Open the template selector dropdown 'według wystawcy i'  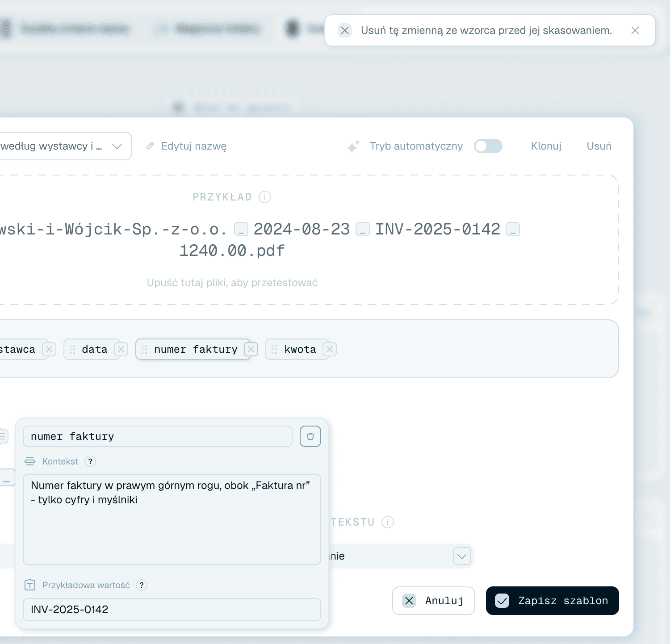[x=65, y=146]
